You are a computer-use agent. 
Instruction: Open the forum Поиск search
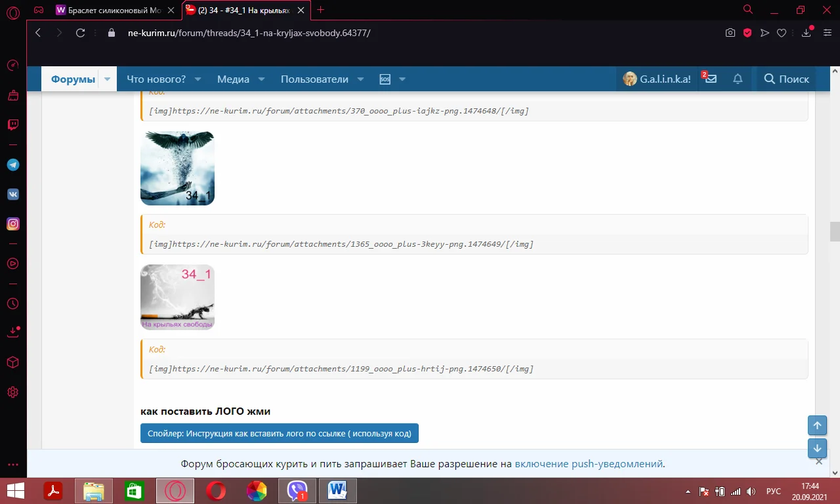pos(786,79)
